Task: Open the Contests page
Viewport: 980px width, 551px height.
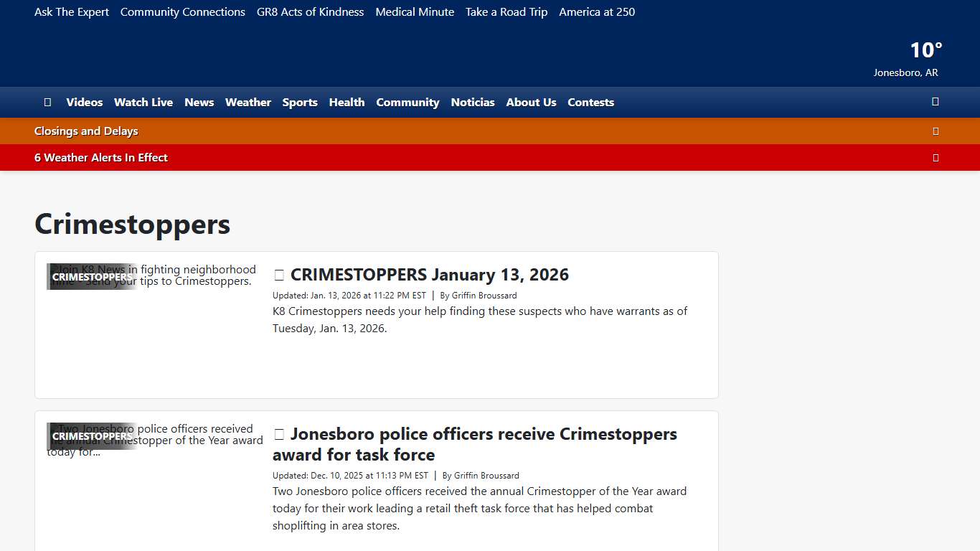Action: click(x=590, y=102)
